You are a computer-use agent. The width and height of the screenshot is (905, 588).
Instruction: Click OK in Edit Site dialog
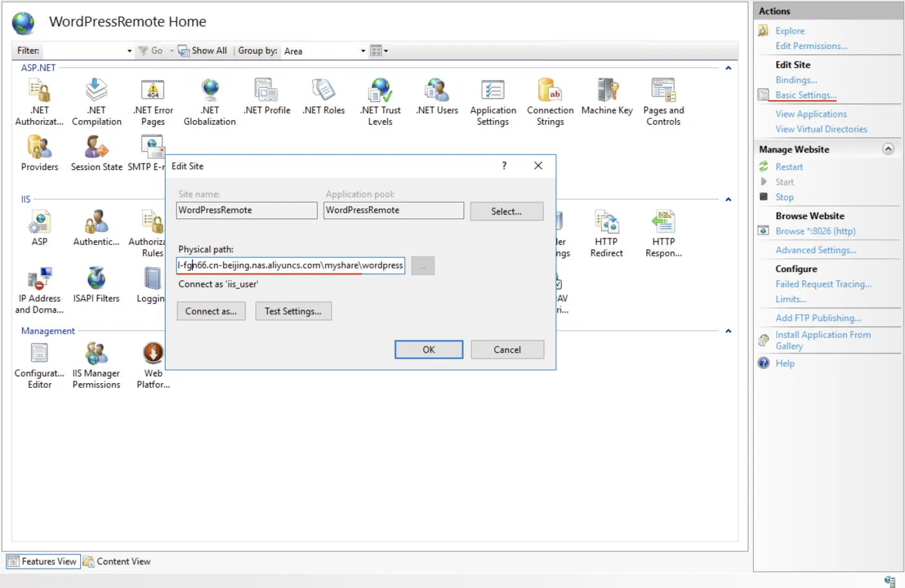pos(429,350)
